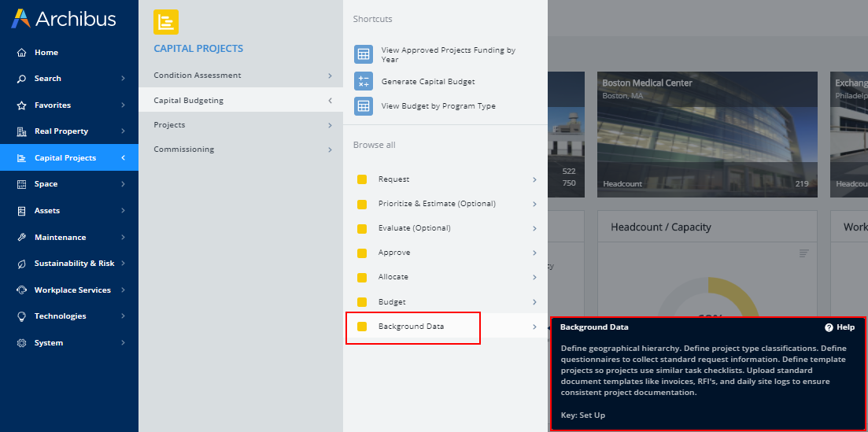The width and height of the screenshot is (868, 432).
Task: Open the Allocate browse item
Action: [393, 277]
